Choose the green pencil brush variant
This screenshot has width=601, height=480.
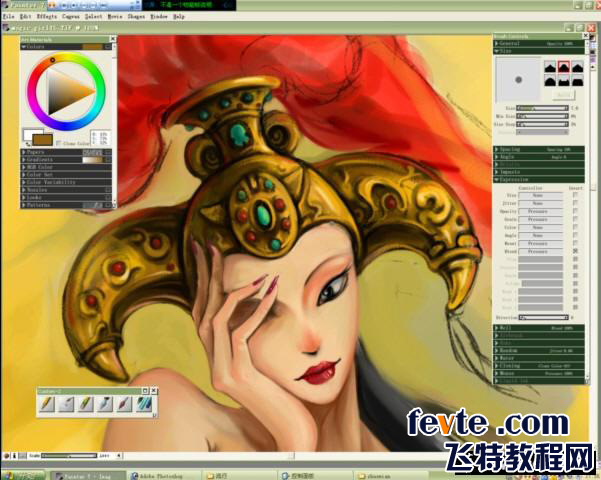click(x=85, y=404)
